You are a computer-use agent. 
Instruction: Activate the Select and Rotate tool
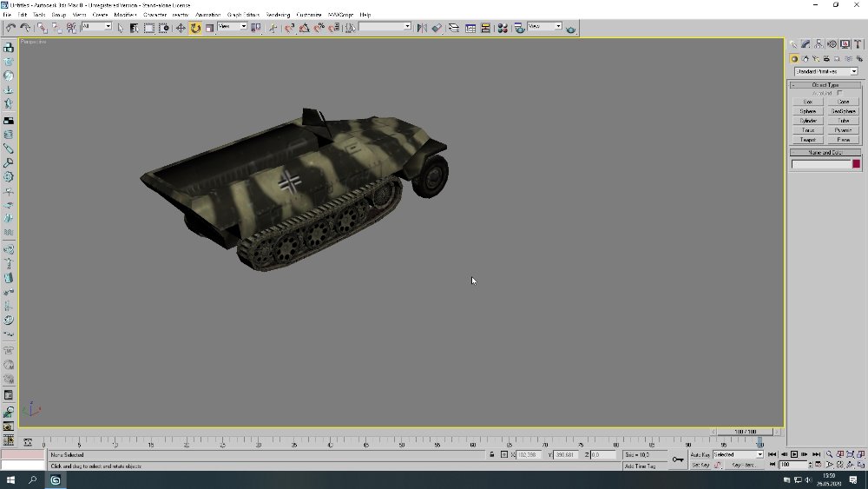[x=195, y=28]
